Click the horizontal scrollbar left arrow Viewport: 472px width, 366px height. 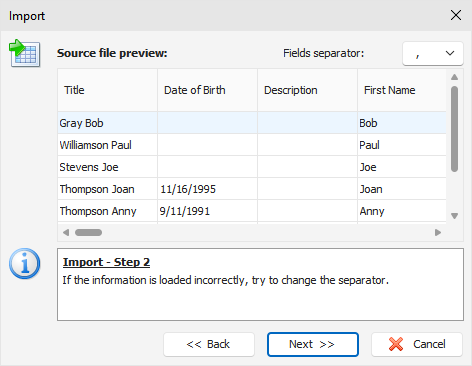coord(66,232)
